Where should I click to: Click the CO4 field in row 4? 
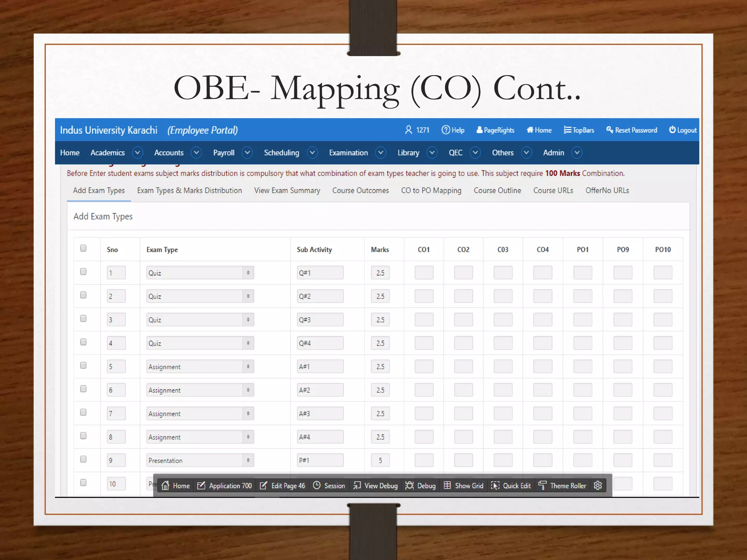tap(542, 343)
